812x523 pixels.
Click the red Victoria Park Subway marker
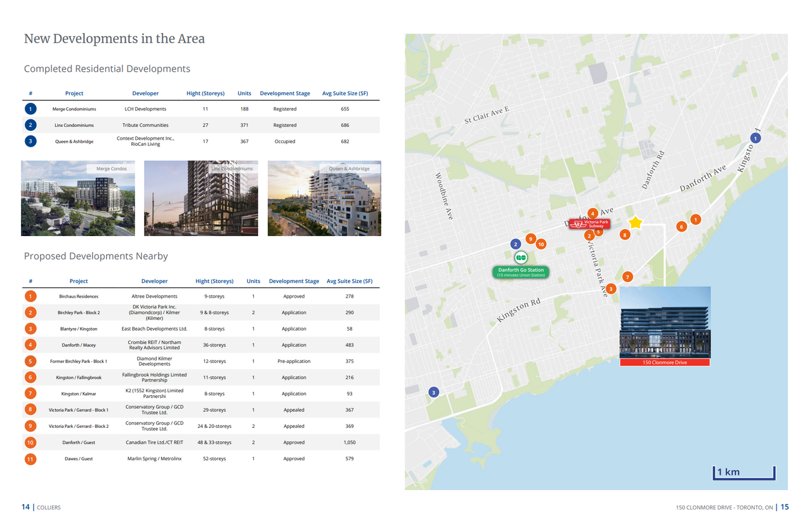(x=589, y=223)
